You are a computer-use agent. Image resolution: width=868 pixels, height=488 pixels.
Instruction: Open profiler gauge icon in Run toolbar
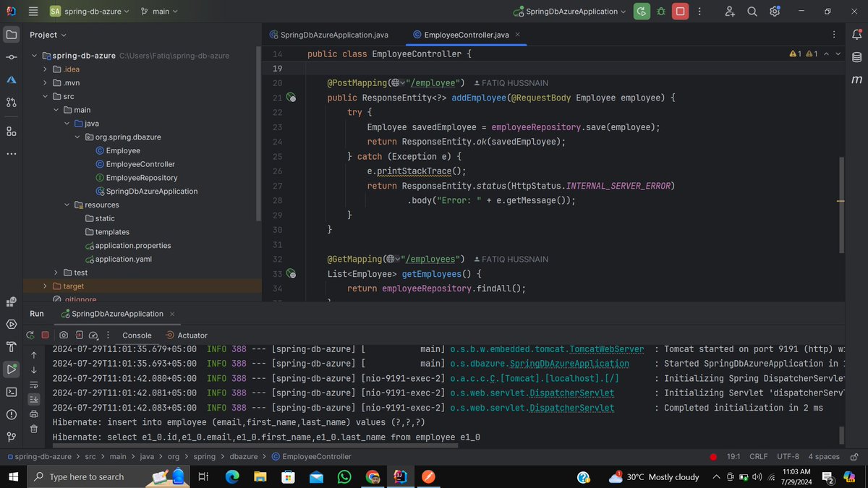(x=93, y=335)
